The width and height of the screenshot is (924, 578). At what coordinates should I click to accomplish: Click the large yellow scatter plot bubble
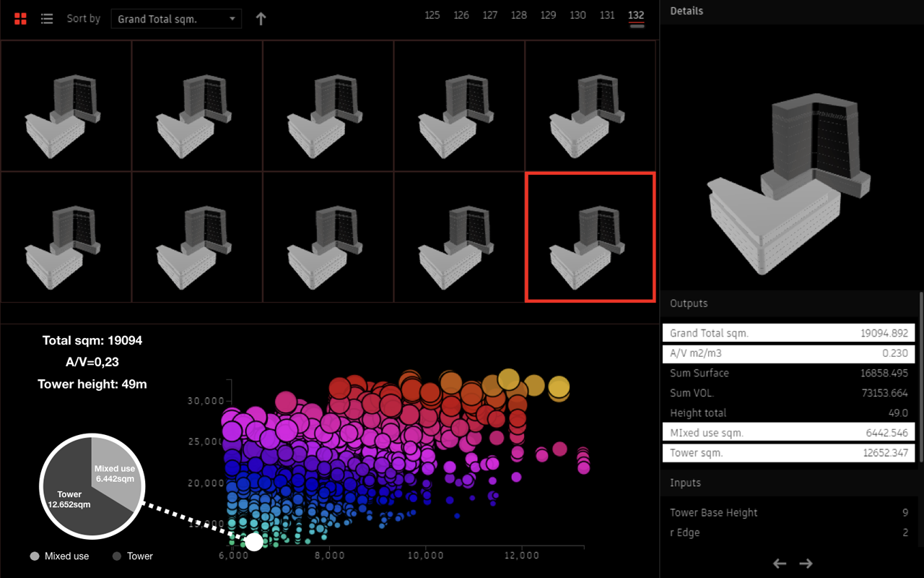point(559,388)
